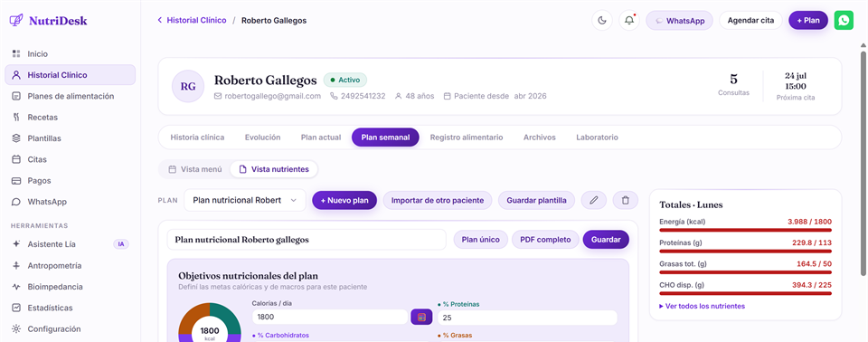This screenshot has height=342, width=868.
Task: Click the pencil edit plan icon
Action: pyautogui.click(x=593, y=200)
